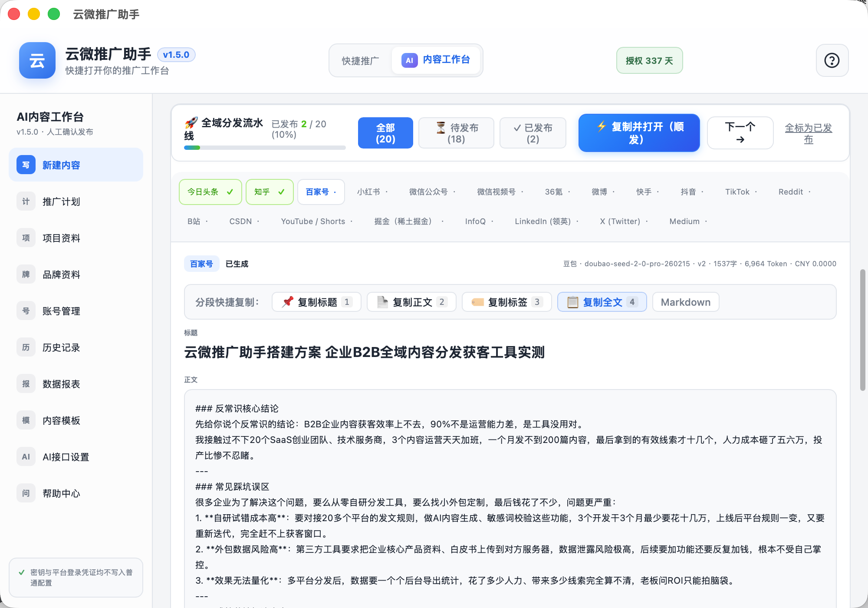The width and height of the screenshot is (868, 608).
Task: Click the 百家号 tag next to 已生成
Action: (x=201, y=264)
